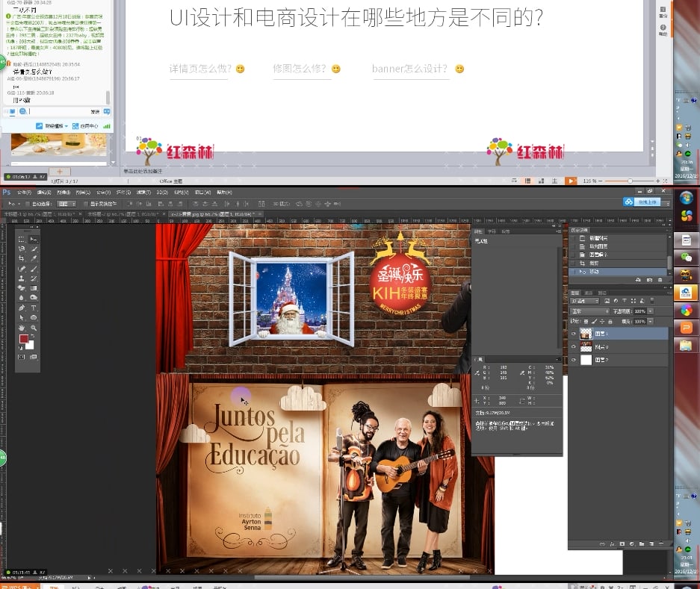Screen dimensions: 700x589
Task: Click the orange WPS Presentation taskbar icon
Action: click(x=686, y=328)
